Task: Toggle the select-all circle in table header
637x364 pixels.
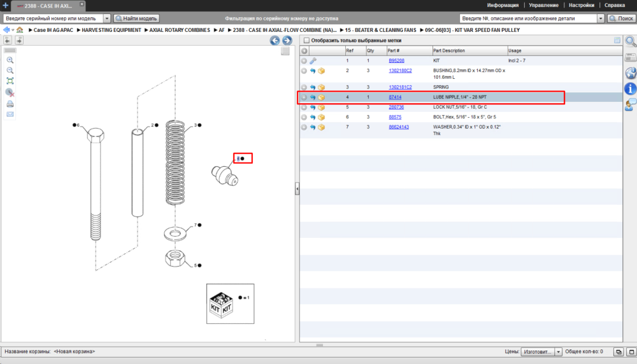Action: (x=304, y=51)
